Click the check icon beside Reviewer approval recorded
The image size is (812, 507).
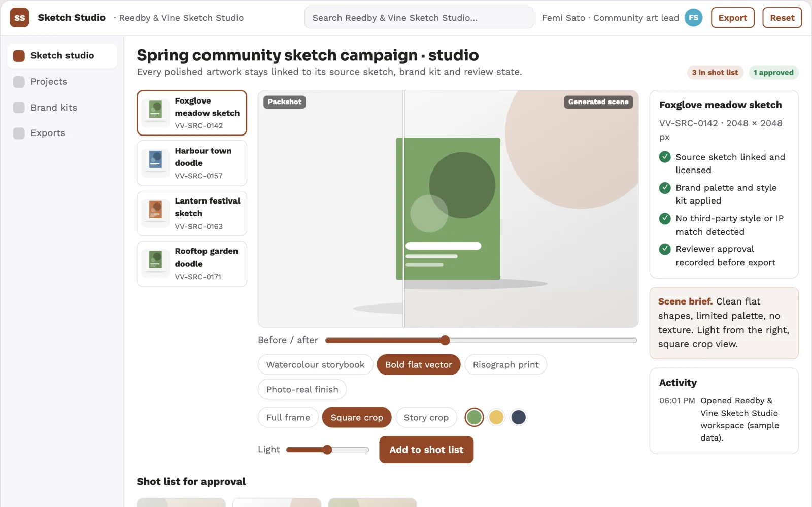(x=665, y=249)
